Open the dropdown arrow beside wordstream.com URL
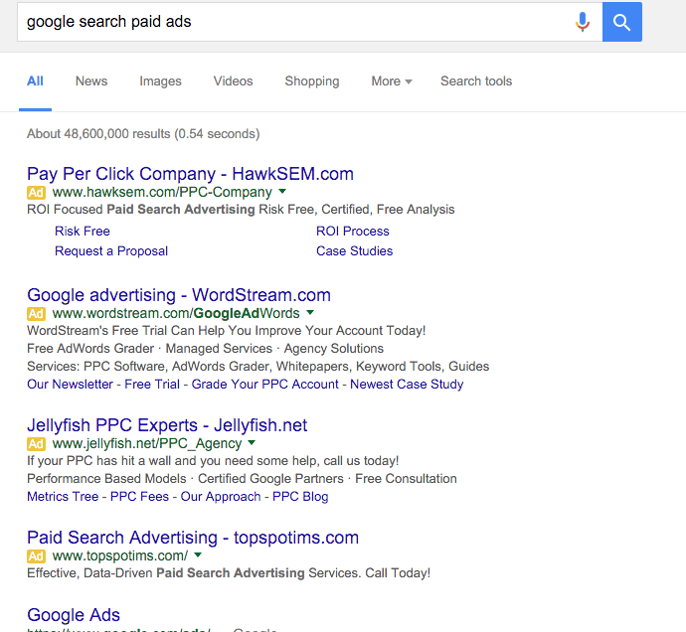 click(310, 312)
